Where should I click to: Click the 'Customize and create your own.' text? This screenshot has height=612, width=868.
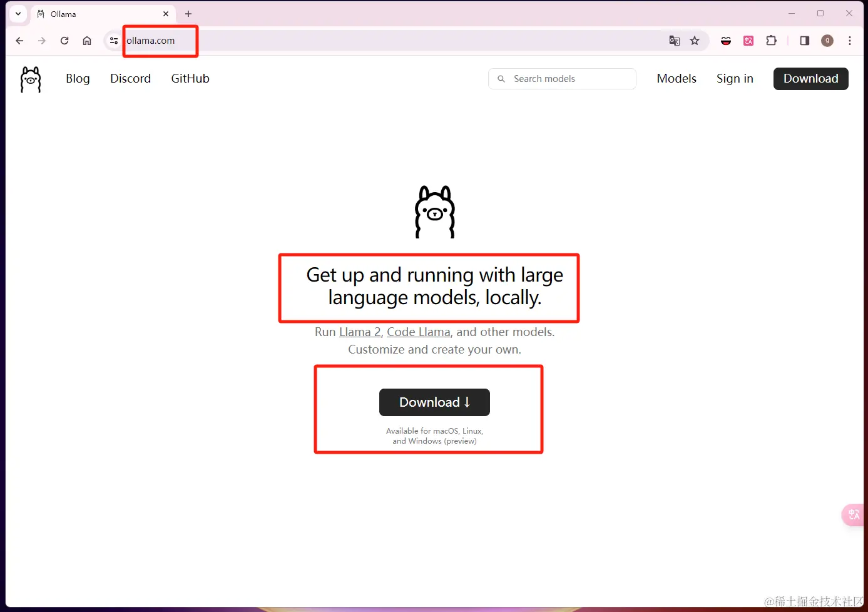tap(434, 350)
